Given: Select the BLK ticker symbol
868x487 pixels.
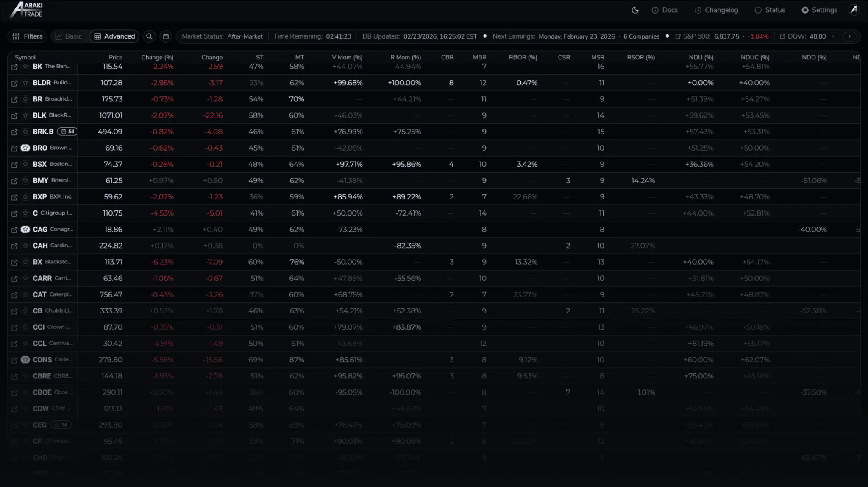Looking at the screenshot, I should [x=39, y=115].
